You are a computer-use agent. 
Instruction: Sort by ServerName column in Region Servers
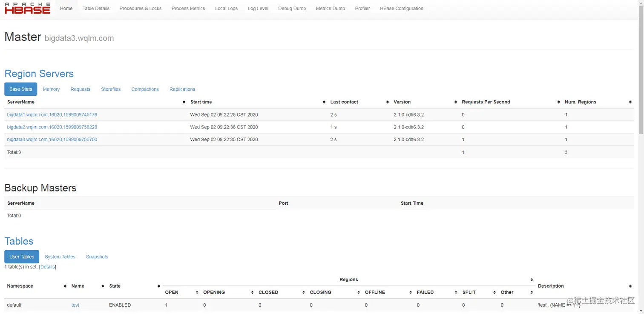(96, 102)
